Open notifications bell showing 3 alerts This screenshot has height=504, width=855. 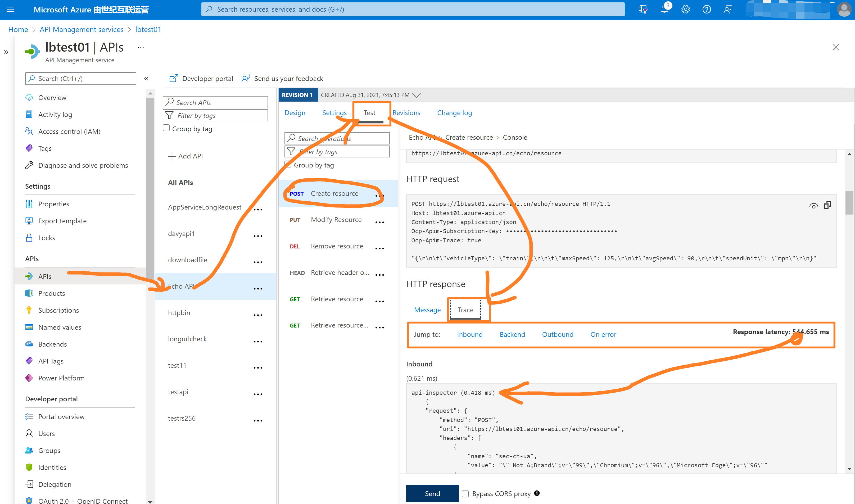[664, 9]
